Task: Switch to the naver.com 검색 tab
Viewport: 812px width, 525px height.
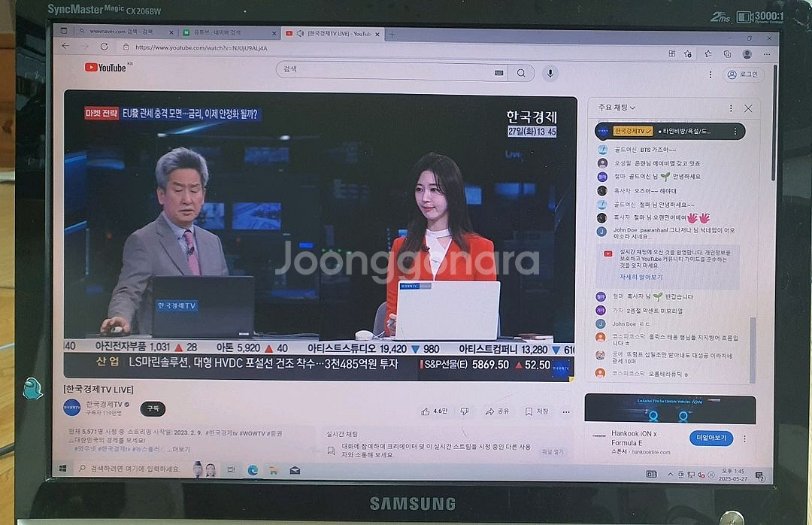Action: (x=121, y=32)
